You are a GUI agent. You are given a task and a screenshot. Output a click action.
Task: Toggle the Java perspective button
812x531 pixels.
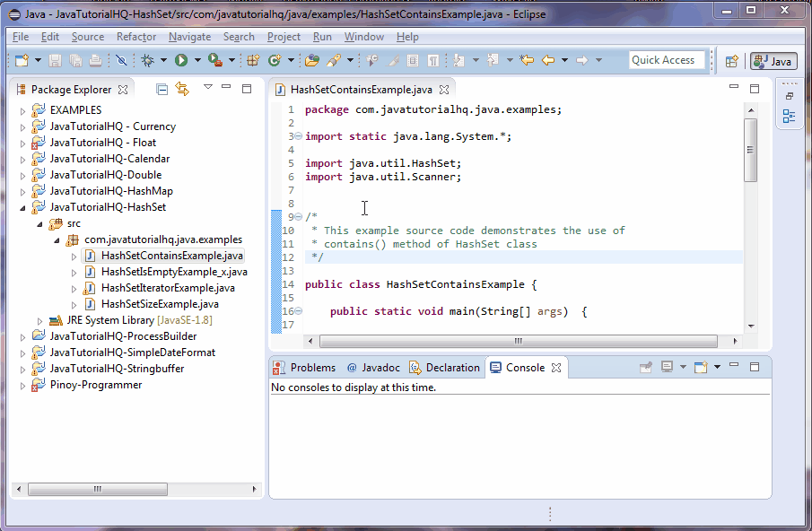773,61
